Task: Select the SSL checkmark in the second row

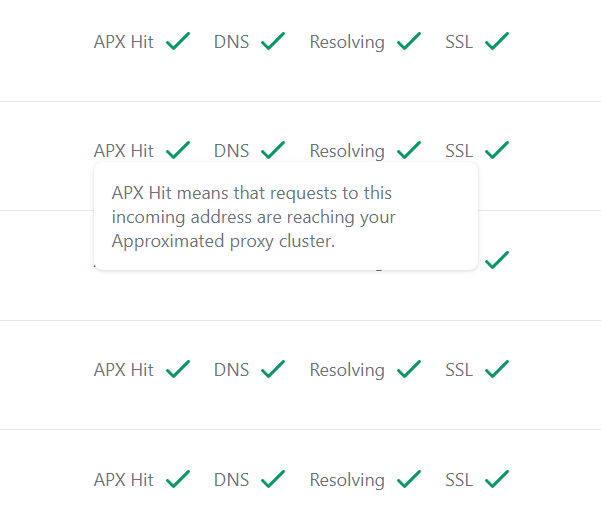Action: coord(497,150)
